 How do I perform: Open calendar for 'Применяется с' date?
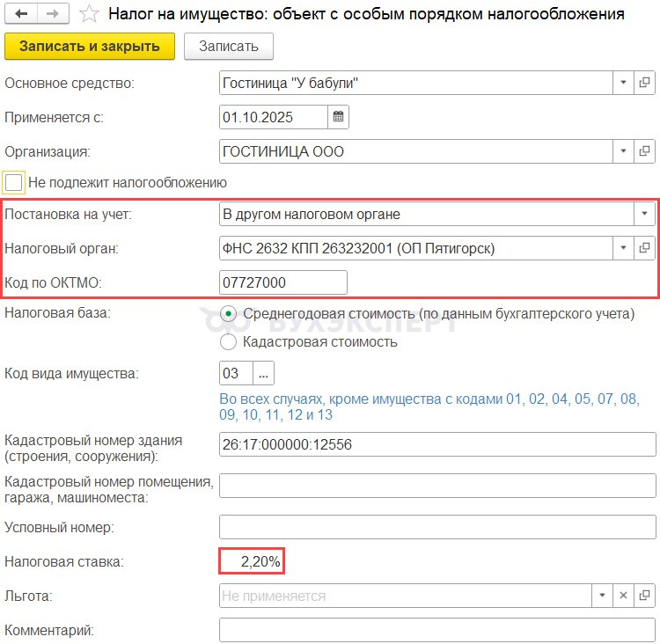click(x=338, y=117)
